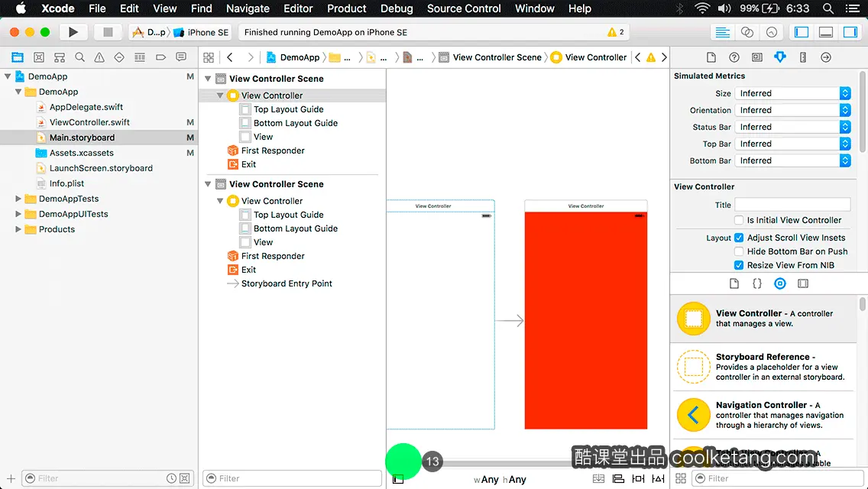Open the Bottom Bar dropdown
Viewport: 868px width, 489px height.
coord(792,160)
